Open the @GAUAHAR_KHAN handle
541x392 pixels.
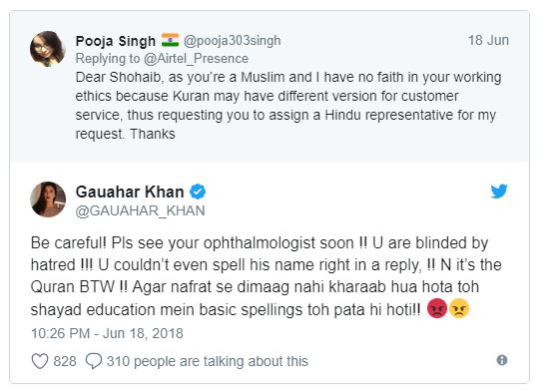point(140,210)
